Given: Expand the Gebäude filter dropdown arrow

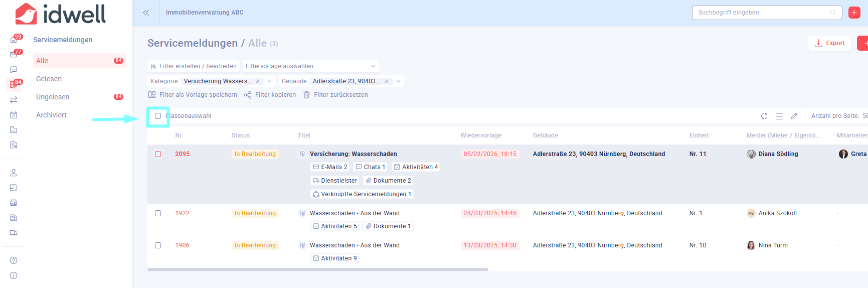Looking at the screenshot, I should pyautogui.click(x=399, y=81).
